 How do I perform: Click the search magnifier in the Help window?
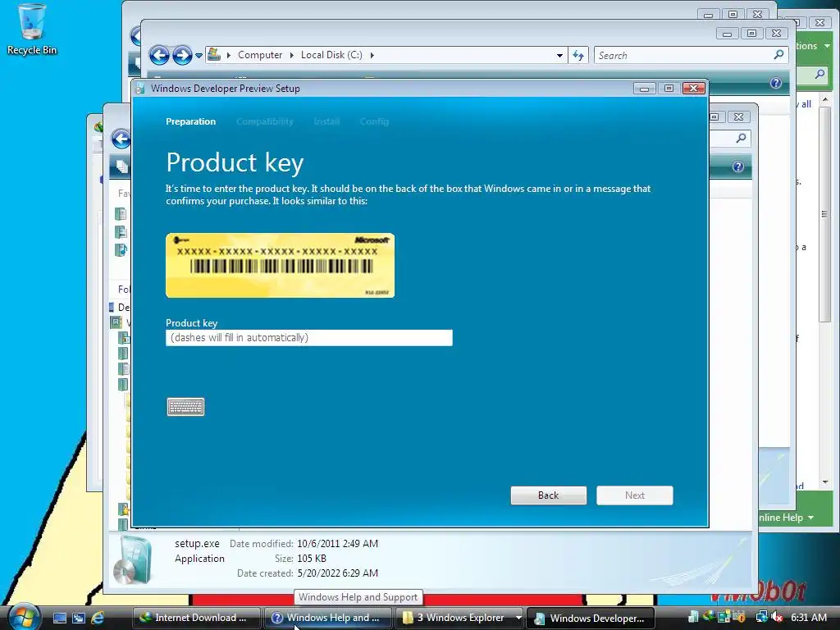click(x=819, y=75)
